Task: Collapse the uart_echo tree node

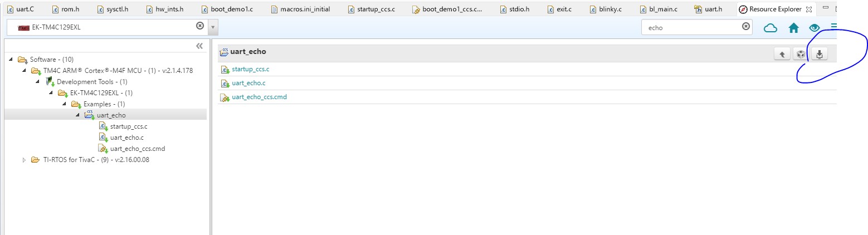Action: coord(77,115)
